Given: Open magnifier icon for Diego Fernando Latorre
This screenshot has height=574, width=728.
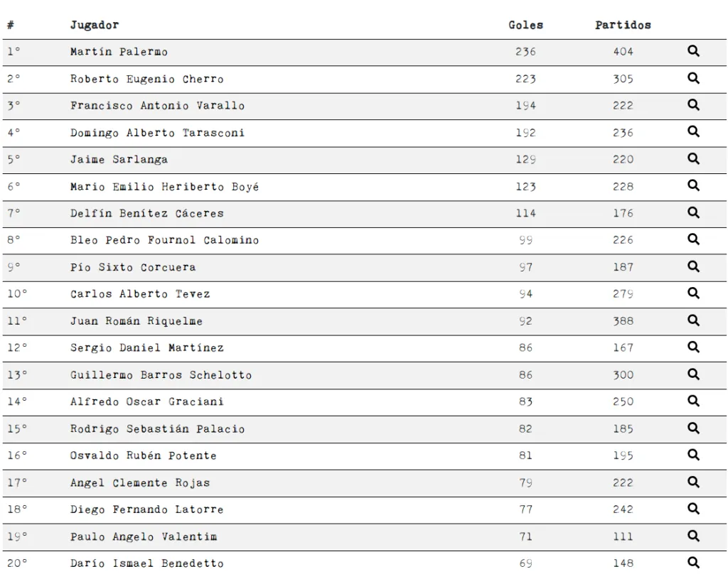Looking at the screenshot, I should pos(693,509).
